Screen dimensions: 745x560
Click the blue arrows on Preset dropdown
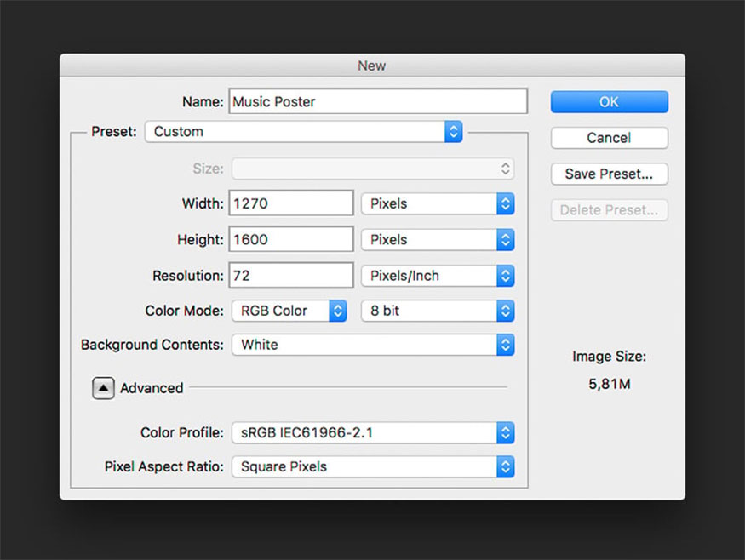point(454,132)
